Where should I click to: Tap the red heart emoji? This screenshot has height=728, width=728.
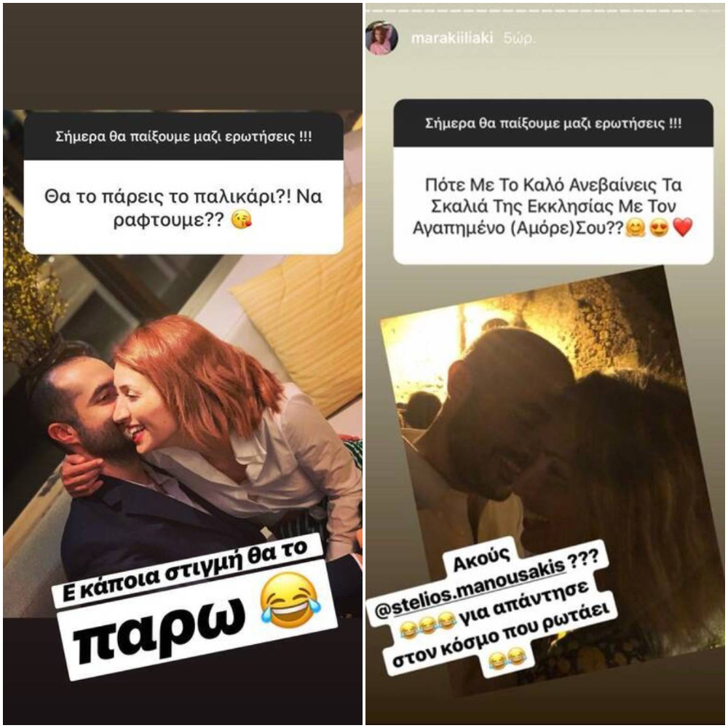(683, 227)
